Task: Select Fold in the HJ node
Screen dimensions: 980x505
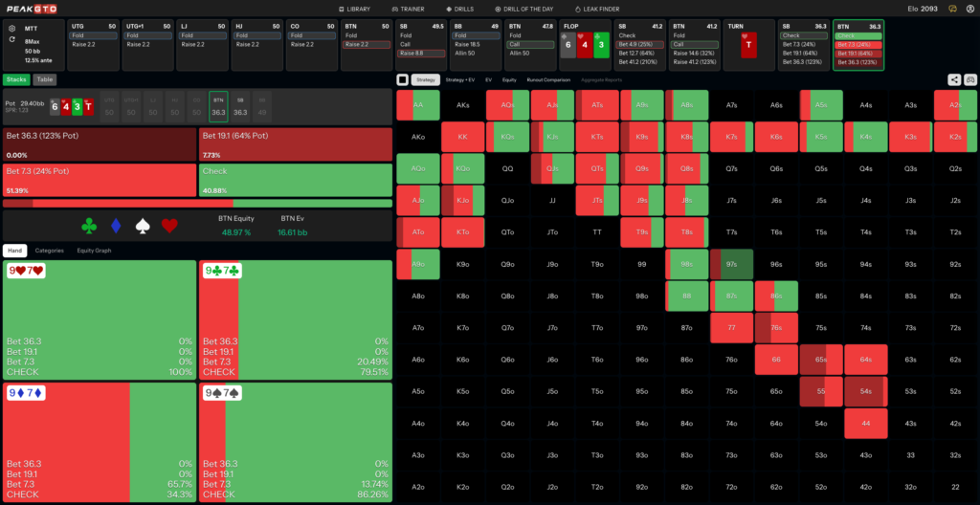Action: (x=256, y=35)
